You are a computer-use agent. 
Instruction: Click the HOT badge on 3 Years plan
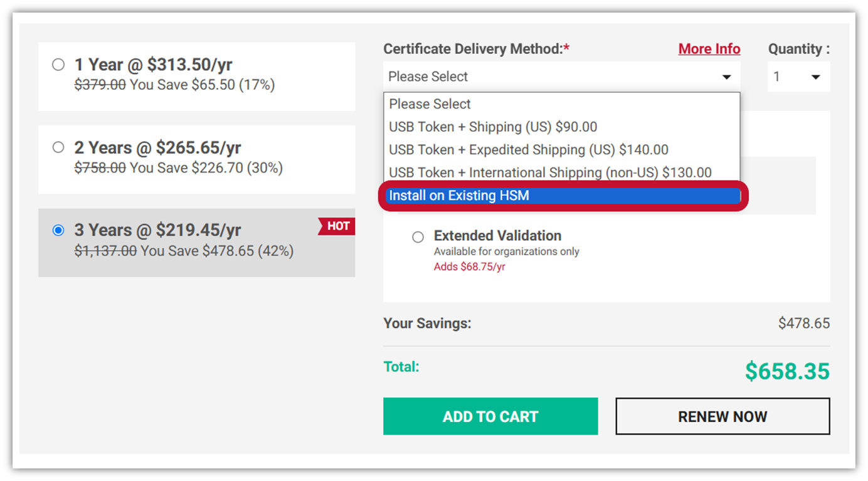click(x=338, y=226)
